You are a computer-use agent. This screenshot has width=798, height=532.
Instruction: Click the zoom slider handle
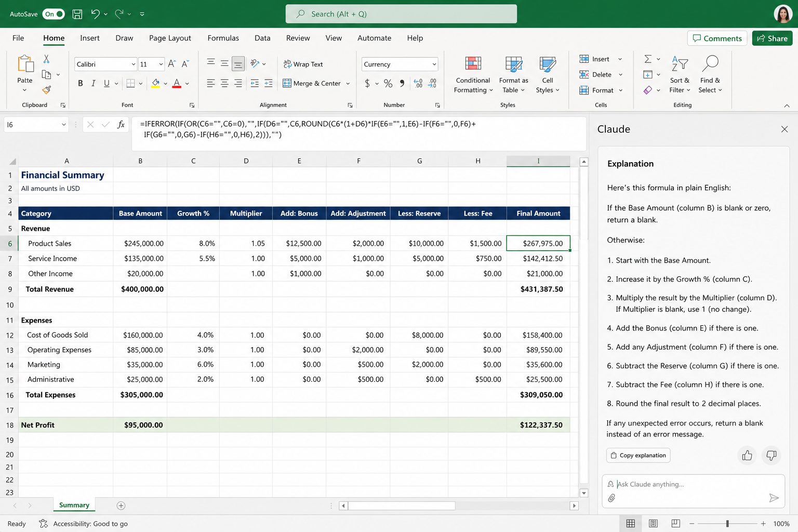click(x=727, y=524)
